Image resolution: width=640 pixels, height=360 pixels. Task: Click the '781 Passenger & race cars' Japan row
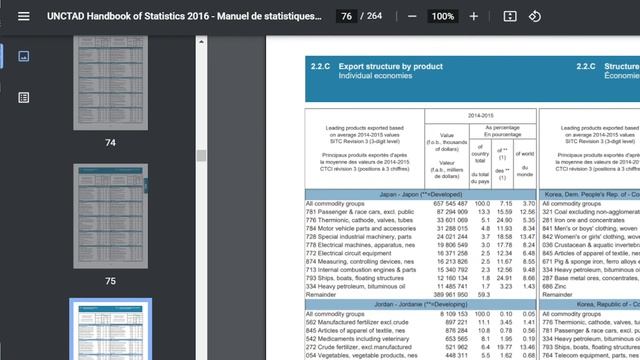(x=420, y=212)
